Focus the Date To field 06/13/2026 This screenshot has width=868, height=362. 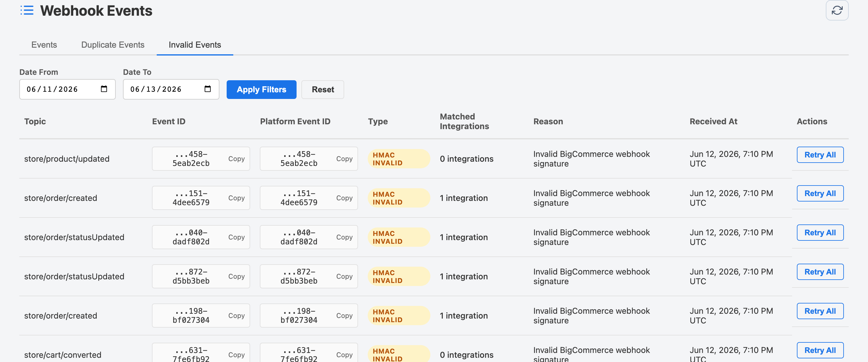[x=171, y=89]
